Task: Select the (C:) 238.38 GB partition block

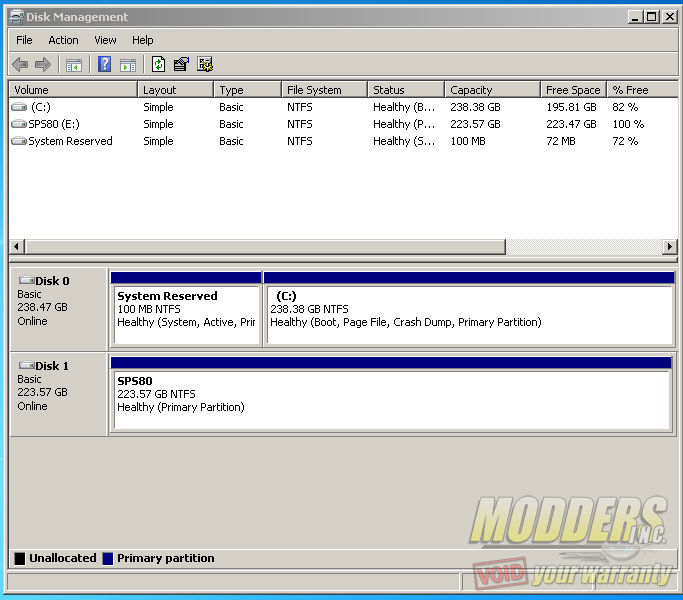Action: 469,309
